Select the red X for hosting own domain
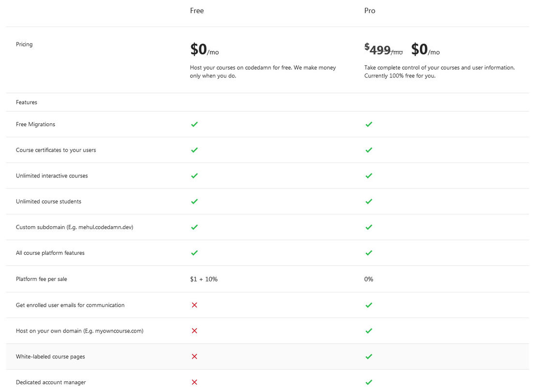 point(194,331)
